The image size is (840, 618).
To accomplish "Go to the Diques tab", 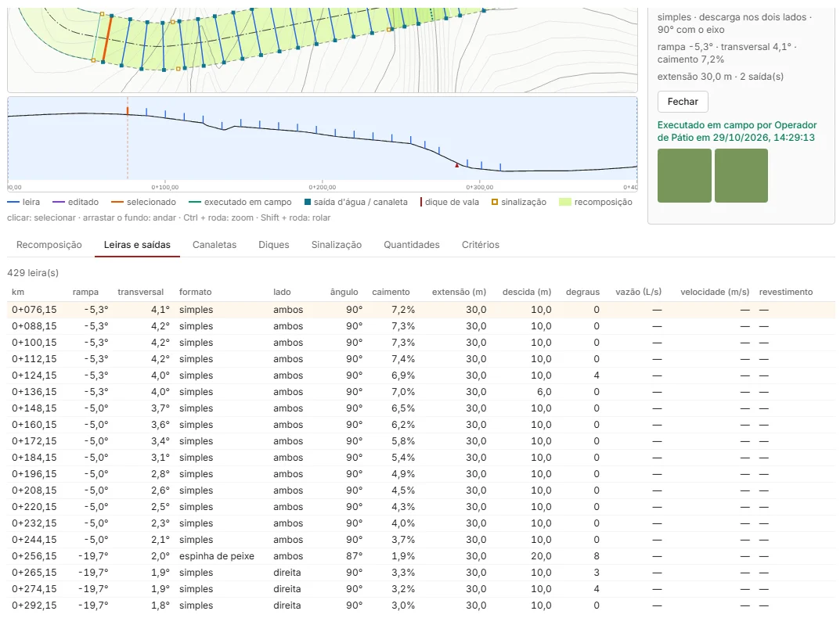I will pos(274,245).
